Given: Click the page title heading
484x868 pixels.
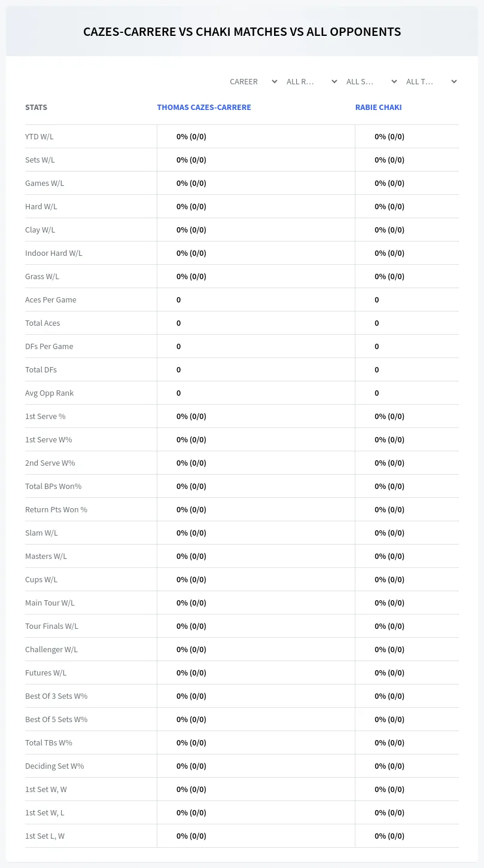Looking at the screenshot, I should point(242,32).
